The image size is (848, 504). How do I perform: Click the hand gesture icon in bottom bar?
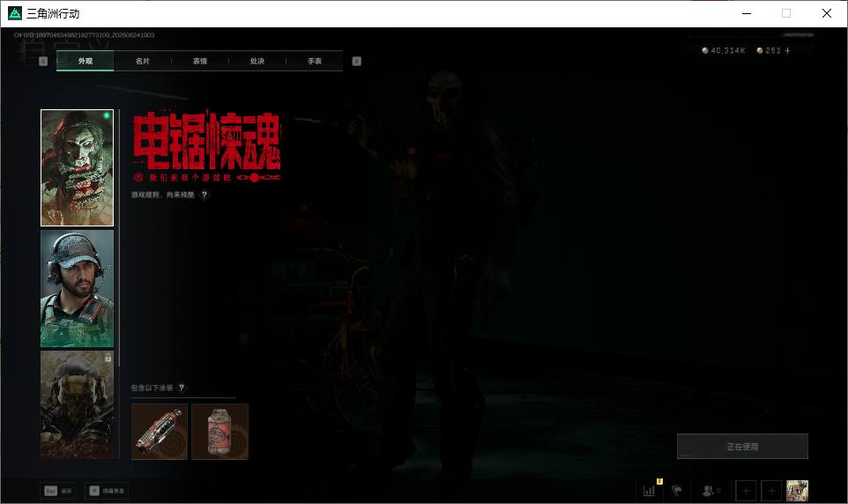[x=677, y=491]
